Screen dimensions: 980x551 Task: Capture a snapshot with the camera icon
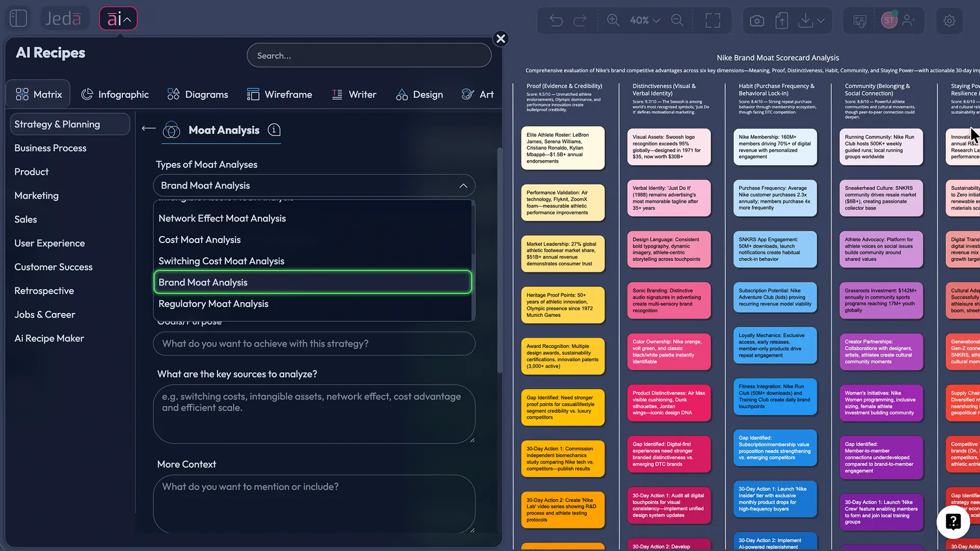(x=757, y=20)
